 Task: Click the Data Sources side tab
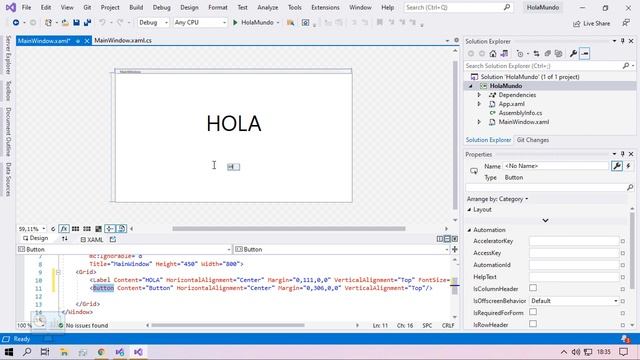[8, 180]
